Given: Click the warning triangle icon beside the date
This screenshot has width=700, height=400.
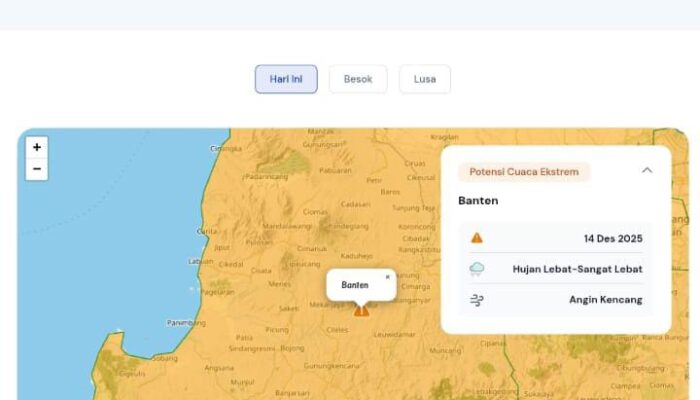Looking at the screenshot, I should 477,238.
